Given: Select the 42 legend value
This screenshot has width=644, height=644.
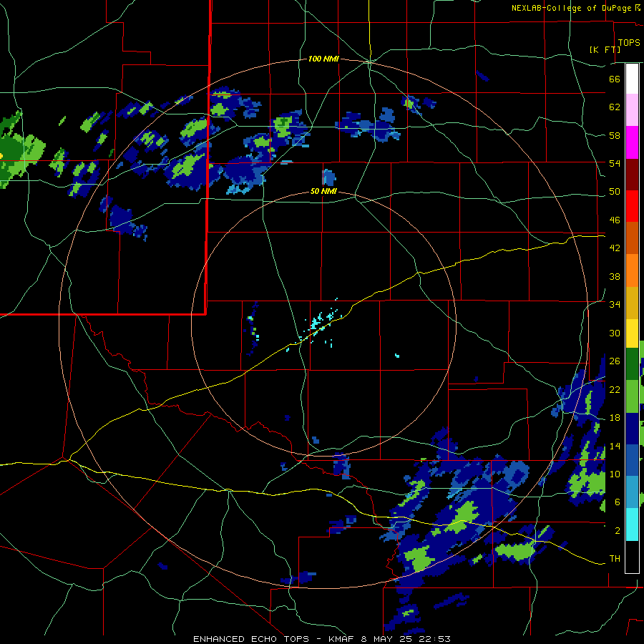Looking at the screenshot, I should pyautogui.click(x=615, y=248).
